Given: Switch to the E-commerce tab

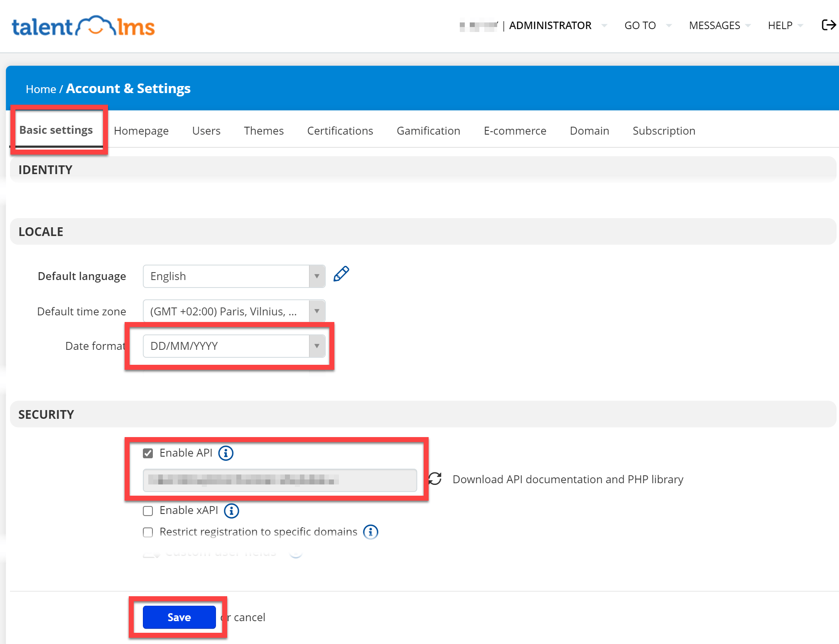Looking at the screenshot, I should (515, 131).
